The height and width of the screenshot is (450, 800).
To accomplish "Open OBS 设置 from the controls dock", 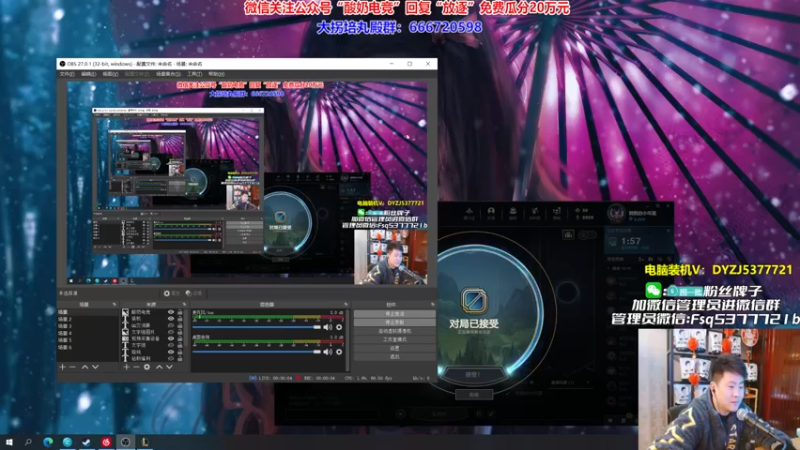I will pyautogui.click(x=394, y=348).
